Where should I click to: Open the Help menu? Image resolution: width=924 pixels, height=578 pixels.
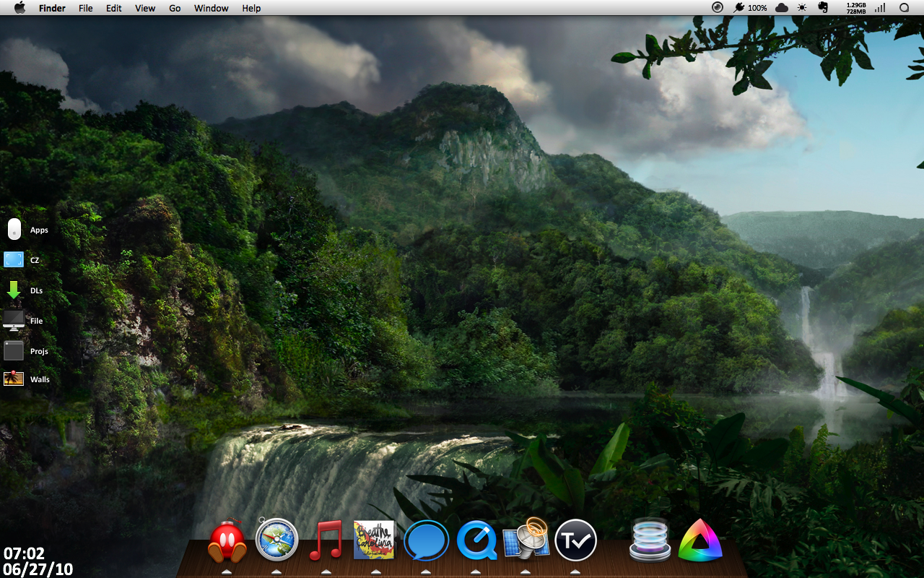pyautogui.click(x=251, y=8)
